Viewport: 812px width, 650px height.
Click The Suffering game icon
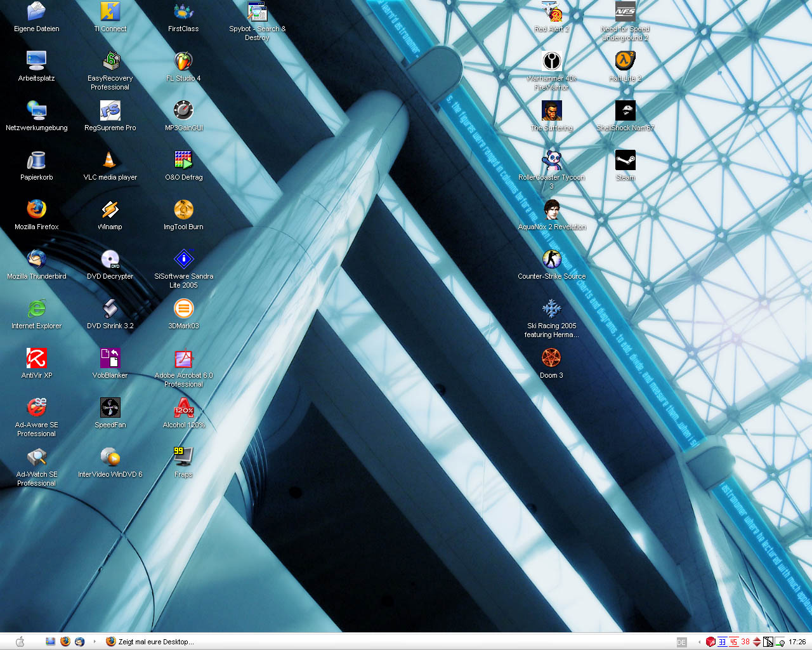[x=552, y=110]
